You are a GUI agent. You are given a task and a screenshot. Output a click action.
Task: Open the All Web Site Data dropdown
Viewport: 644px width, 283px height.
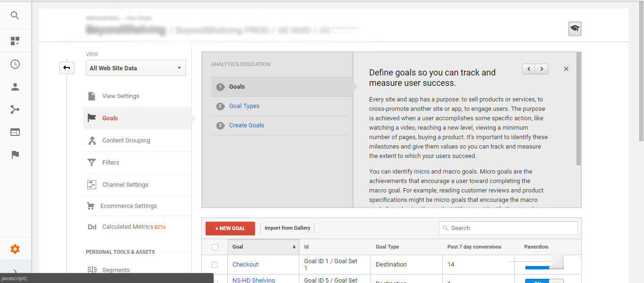[136, 68]
